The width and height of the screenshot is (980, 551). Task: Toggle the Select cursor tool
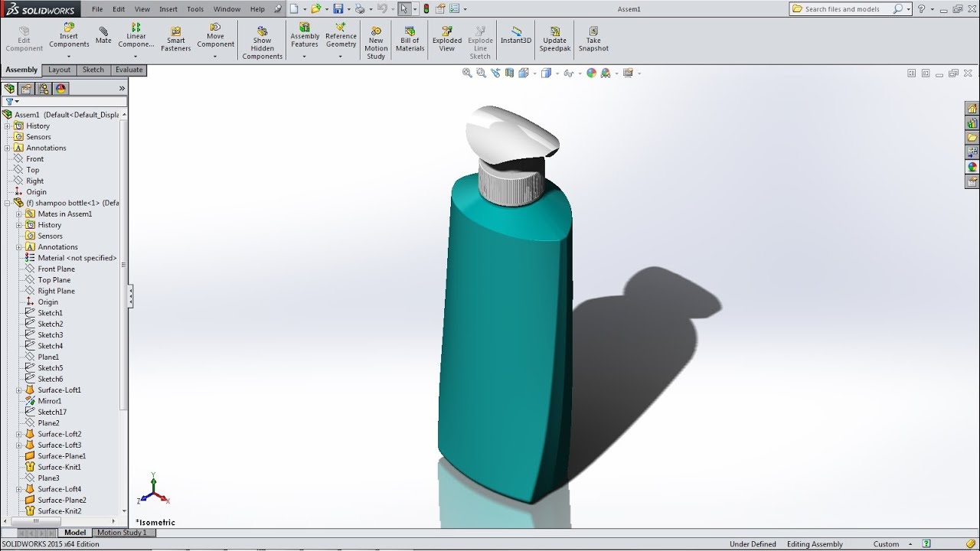click(404, 9)
